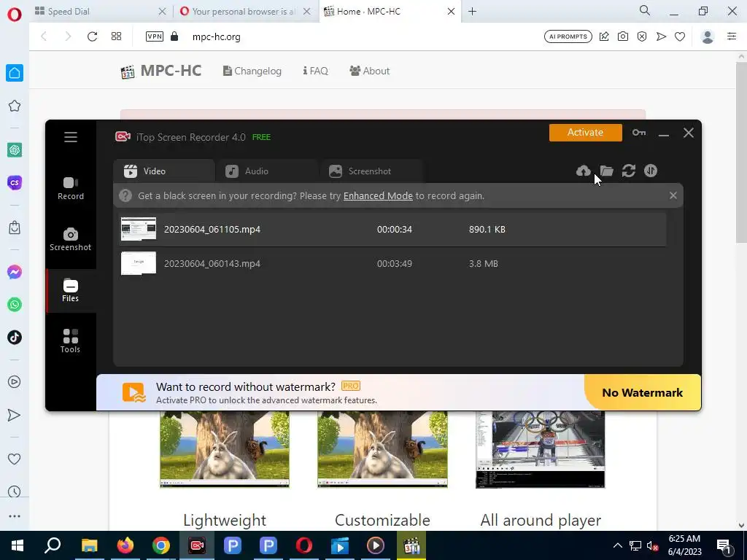Click the refresh file list icon

(x=629, y=171)
